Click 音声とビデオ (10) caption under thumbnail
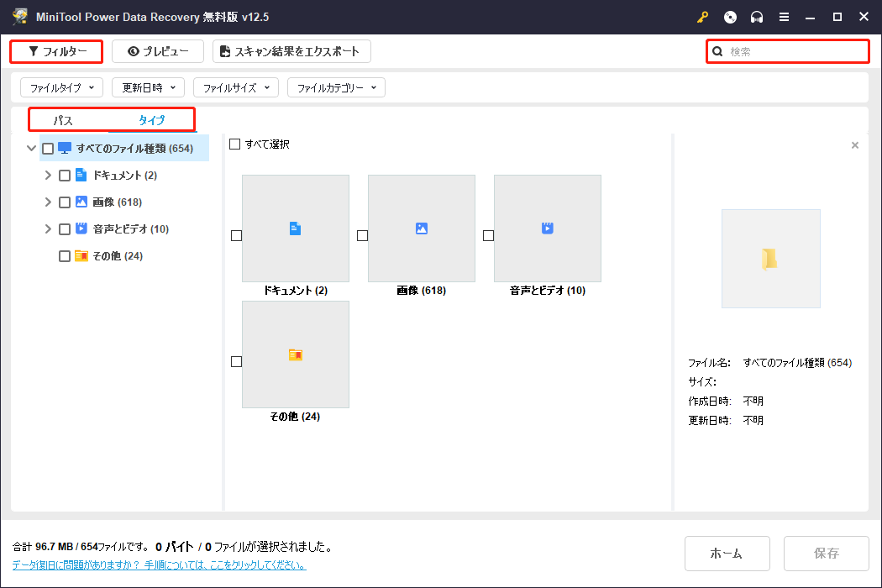882x588 pixels. coord(548,291)
